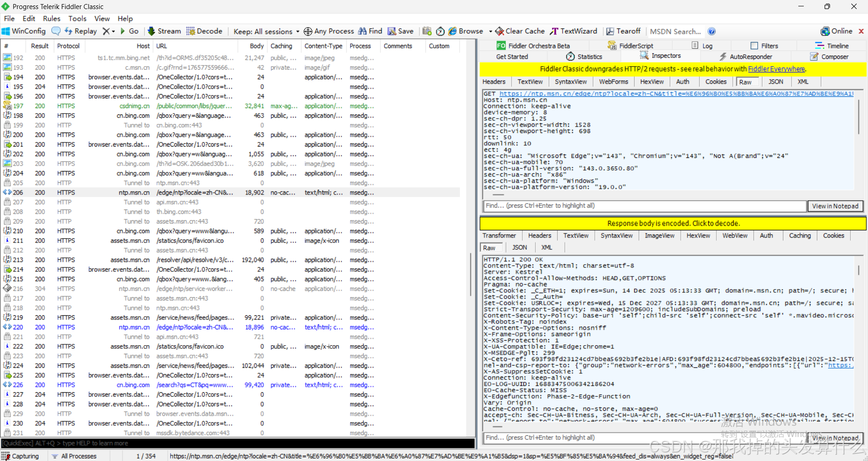Click session 206 HTML document icon
868x461 pixels.
(7, 192)
